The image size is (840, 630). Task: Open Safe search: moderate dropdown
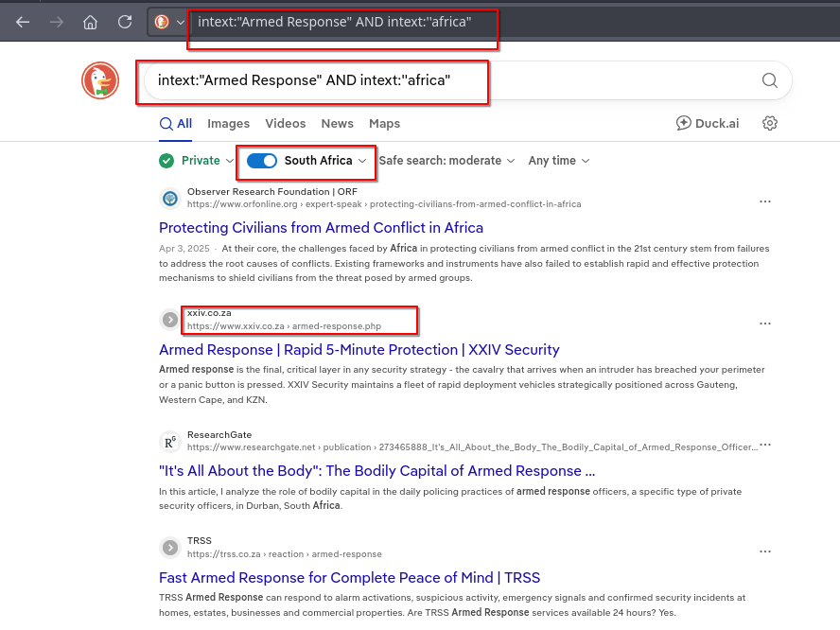click(x=446, y=161)
